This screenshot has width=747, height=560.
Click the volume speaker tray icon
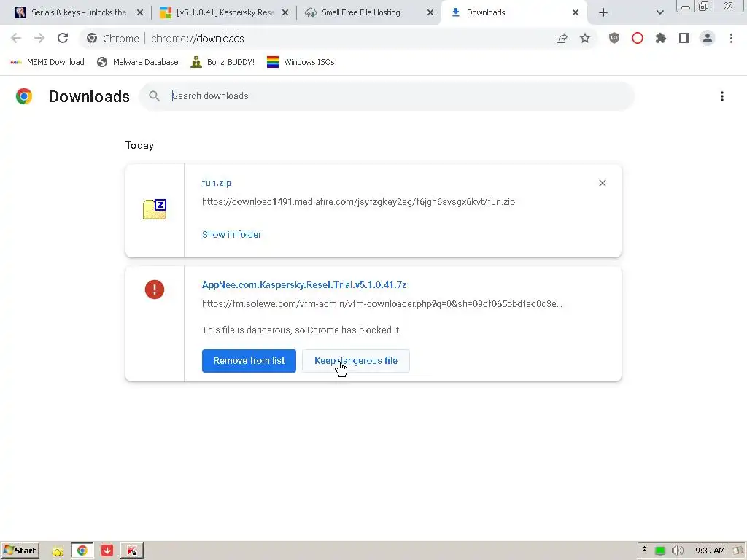coord(677,551)
